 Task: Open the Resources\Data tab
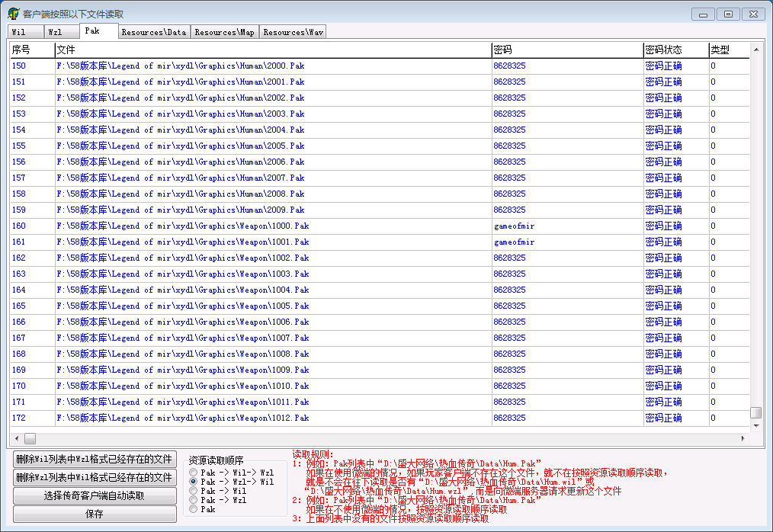click(x=154, y=32)
